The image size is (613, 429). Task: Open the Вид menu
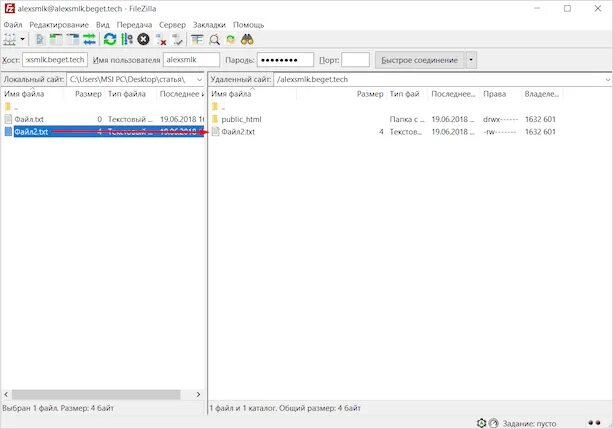coord(103,25)
